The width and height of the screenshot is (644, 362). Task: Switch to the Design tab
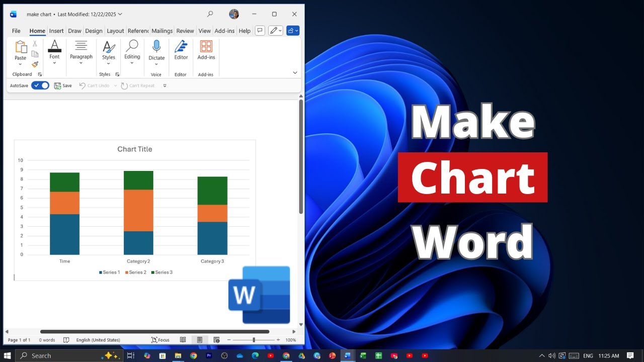[x=94, y=31]
